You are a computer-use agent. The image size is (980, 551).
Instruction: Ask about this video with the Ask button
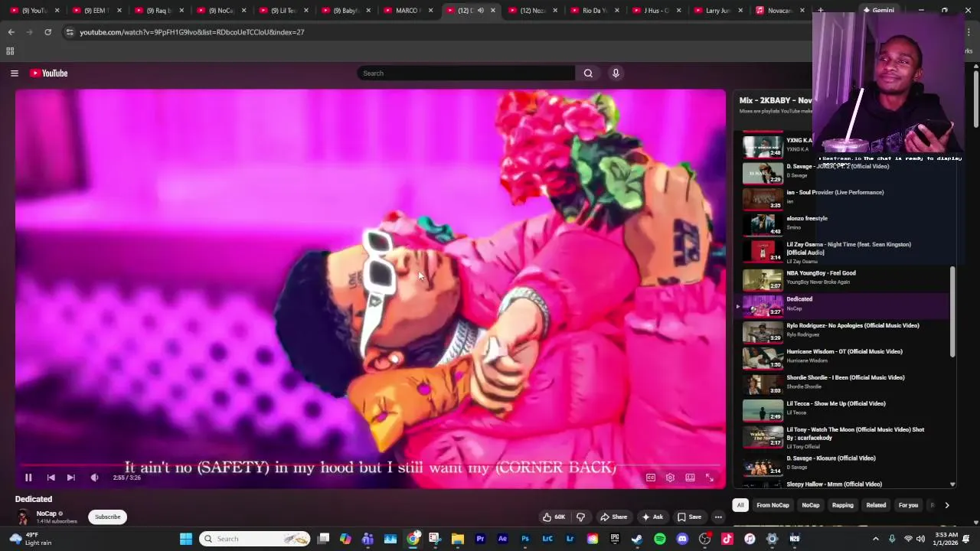pos(652,517)
